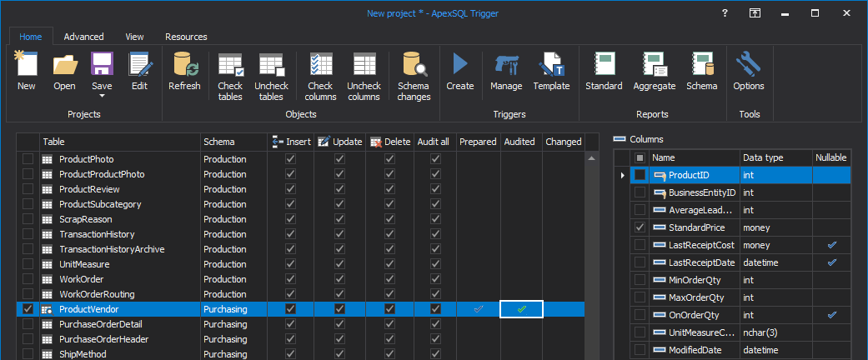The height and width of the screenshot is (360, 868).
Task: Uncheck the ProductVendor table checkbox
Action: pos(28,309)
